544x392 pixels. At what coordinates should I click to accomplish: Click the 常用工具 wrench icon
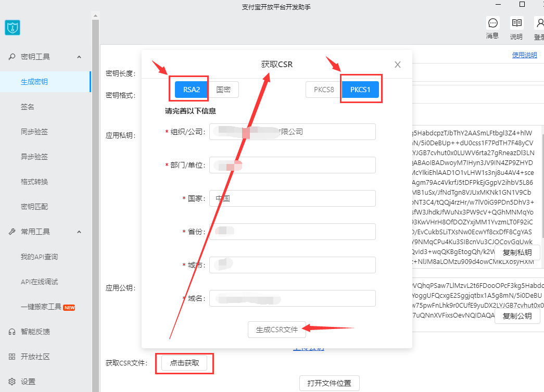tap(12, 231)
